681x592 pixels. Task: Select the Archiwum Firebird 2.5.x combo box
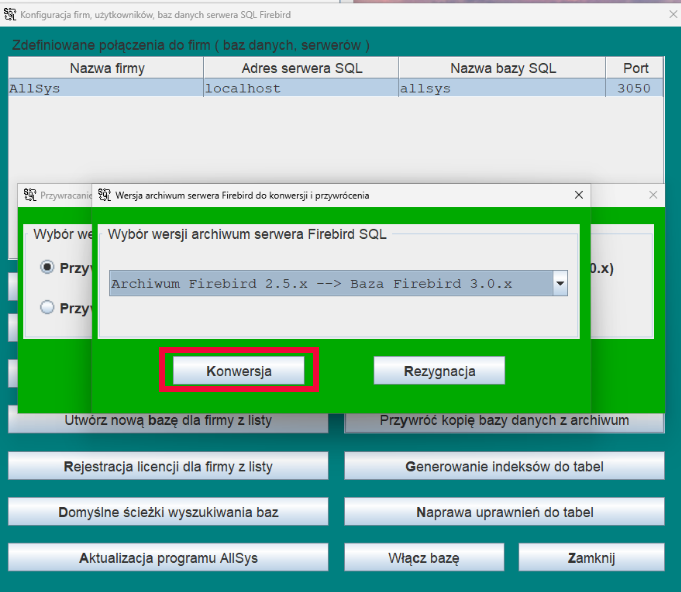coord(338,283)
